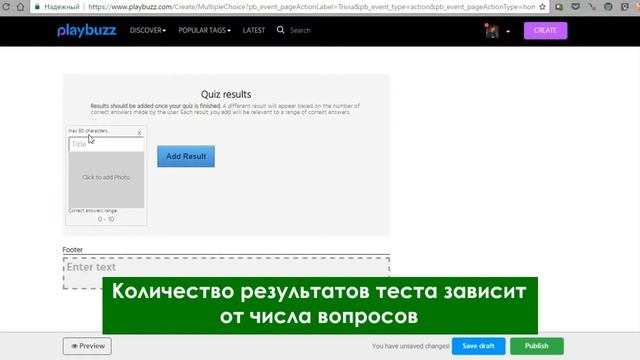The height and width of the screenshot is (360, 640).
Task: Select the 0 - 10 answers range
Action: 106,219
